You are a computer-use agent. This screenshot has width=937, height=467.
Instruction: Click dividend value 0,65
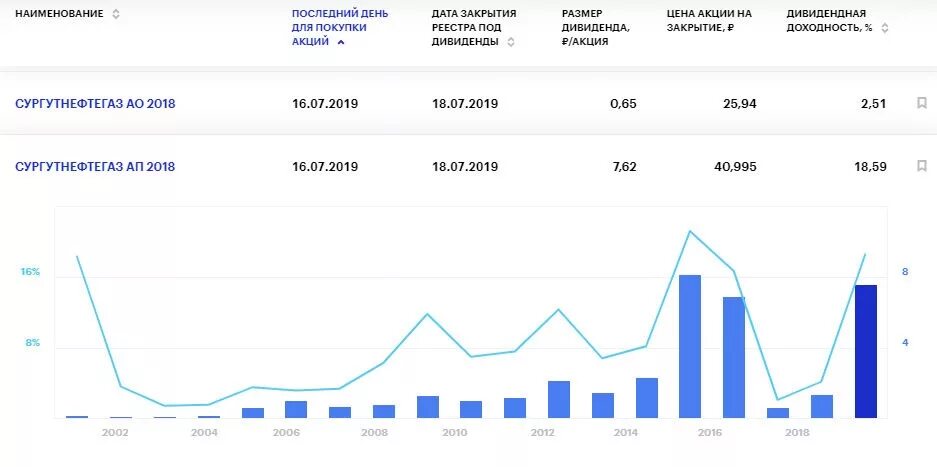pos(625,104)
